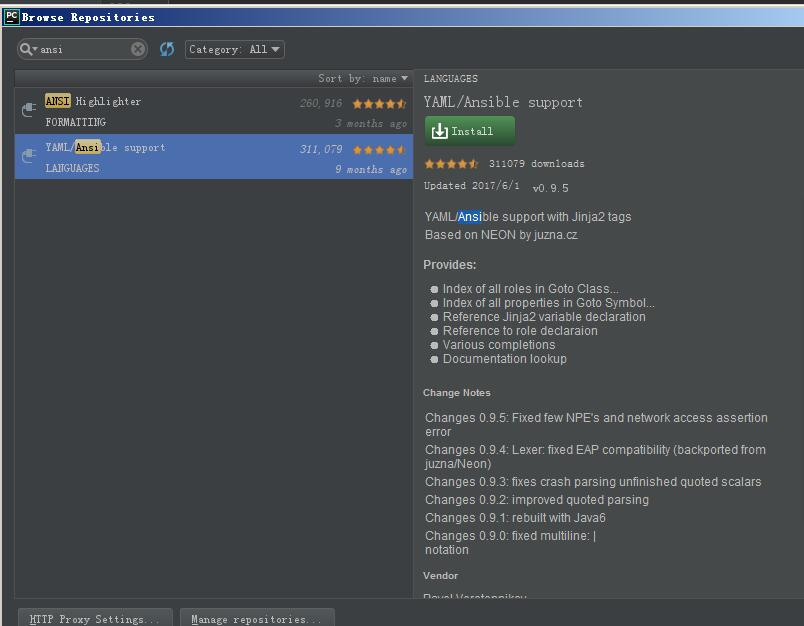Click "YAML/Ansible support with Jinja2 tags" description

tap(528, 217)
